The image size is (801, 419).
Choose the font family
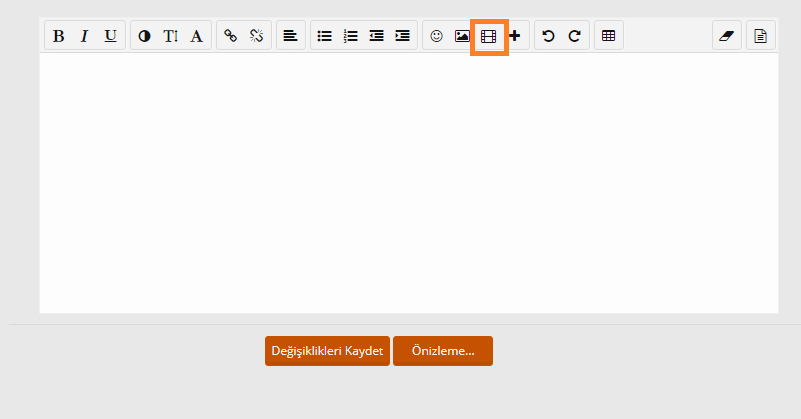tap(197, 36)
